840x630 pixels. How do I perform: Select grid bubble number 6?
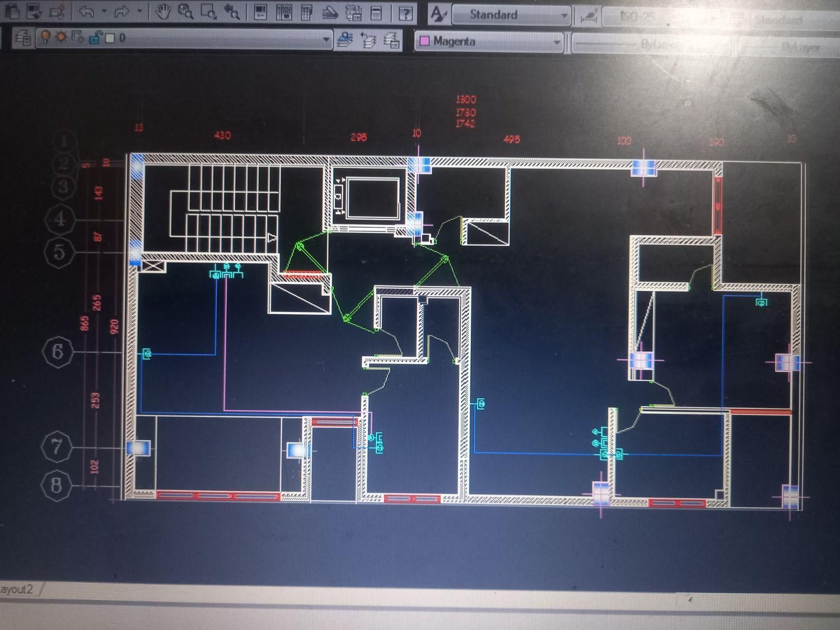58,352
